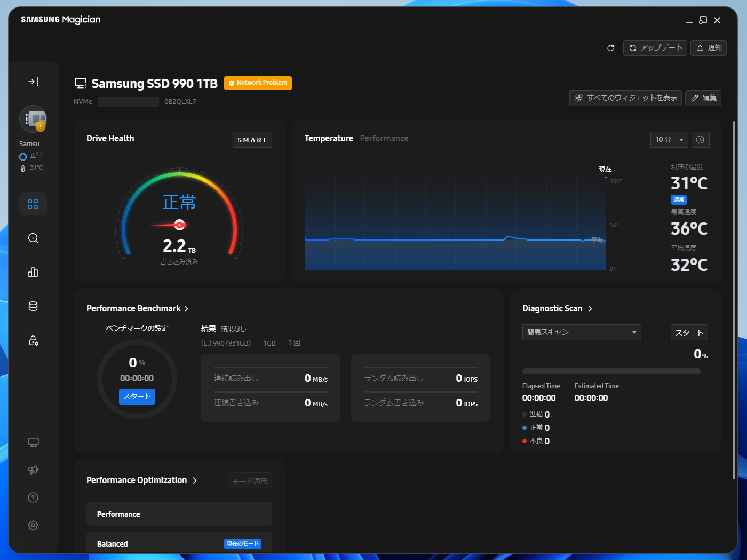
Task: Click the monitor icon in lower sidebar
Action: click(x=33, y=443)
